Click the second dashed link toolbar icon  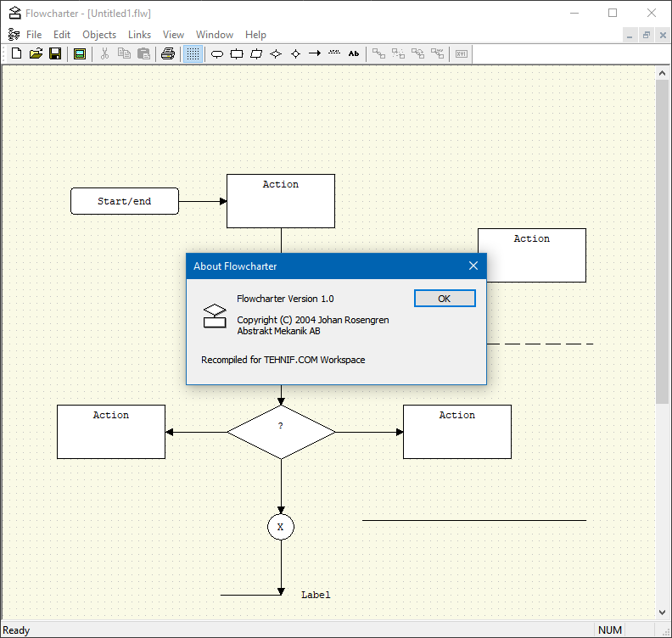[398, 53]
